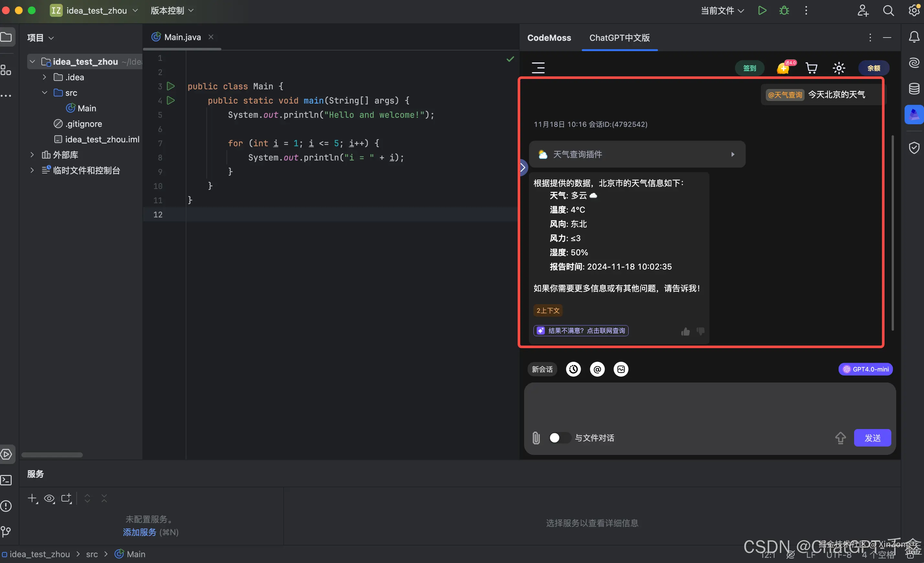Click the debug bug icon

(784, 10)
